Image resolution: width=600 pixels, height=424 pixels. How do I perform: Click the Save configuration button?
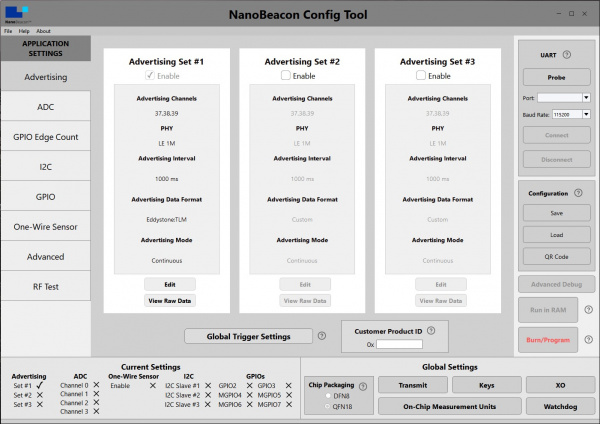tap(556, 213)
